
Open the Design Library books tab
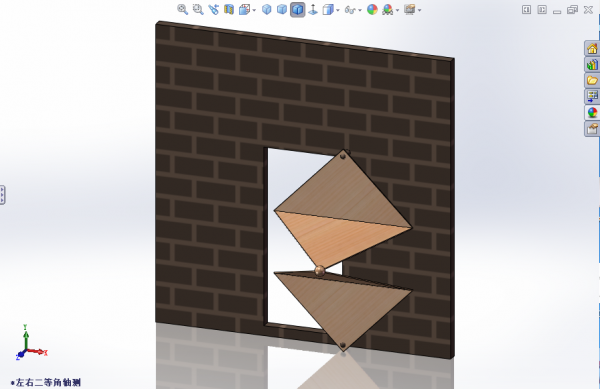[x=592, y=65]
